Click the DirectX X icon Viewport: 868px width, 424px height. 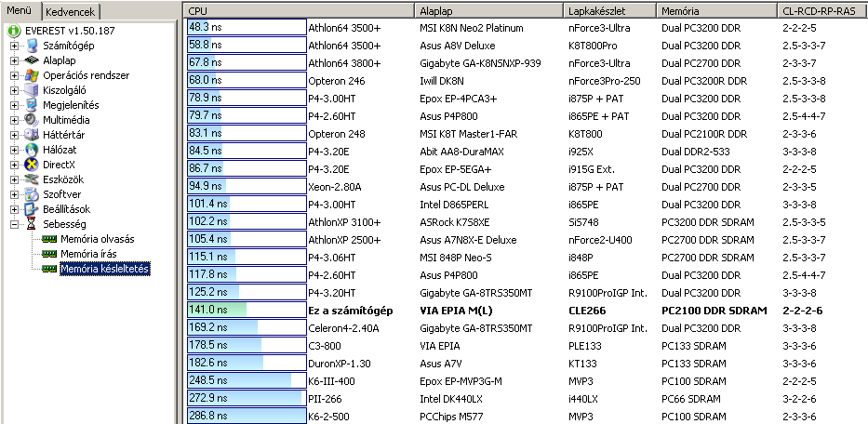(x=32, y=165)
